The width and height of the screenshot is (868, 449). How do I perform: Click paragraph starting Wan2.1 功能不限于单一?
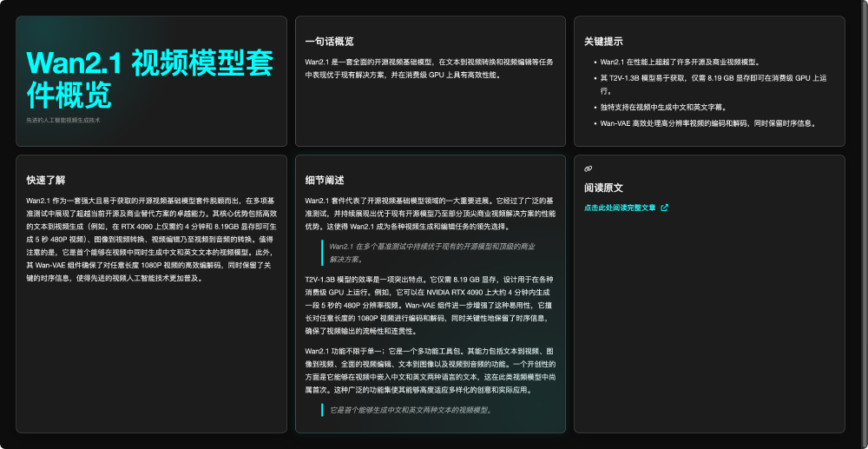pyautogui.click(x=431, y=370)
